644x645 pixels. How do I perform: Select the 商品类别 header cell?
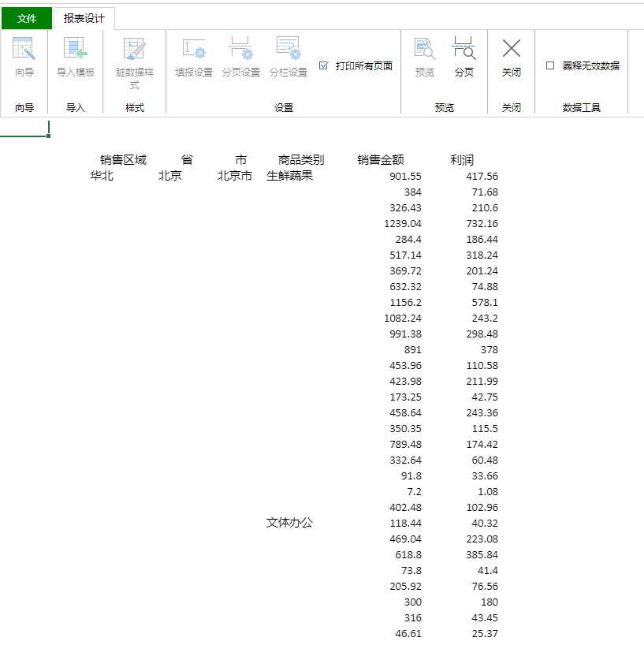coord(301,159)
